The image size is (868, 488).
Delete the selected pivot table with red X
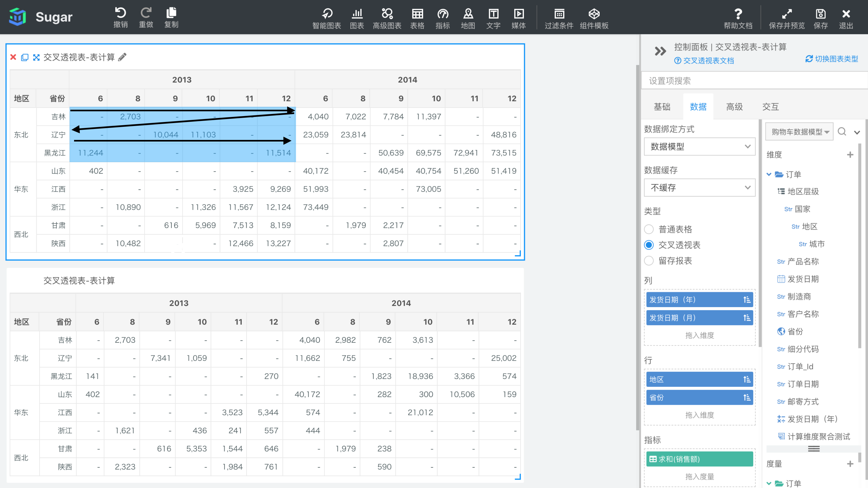(x=13, y=57)
